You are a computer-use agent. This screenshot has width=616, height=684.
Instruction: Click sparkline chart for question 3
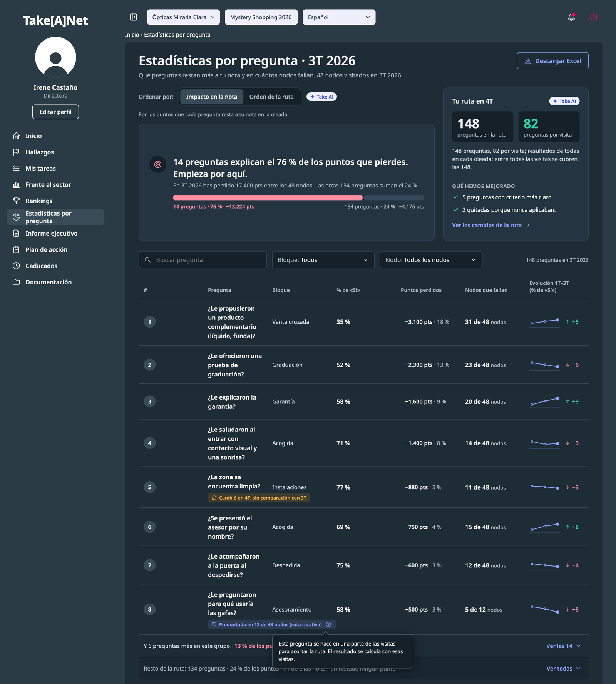coord(545,401)
